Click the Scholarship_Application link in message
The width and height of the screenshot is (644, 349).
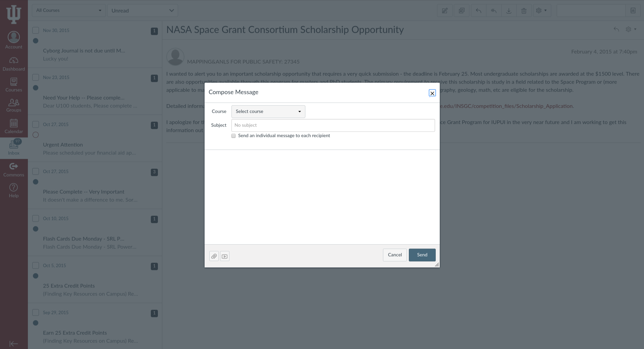(507, 106)
